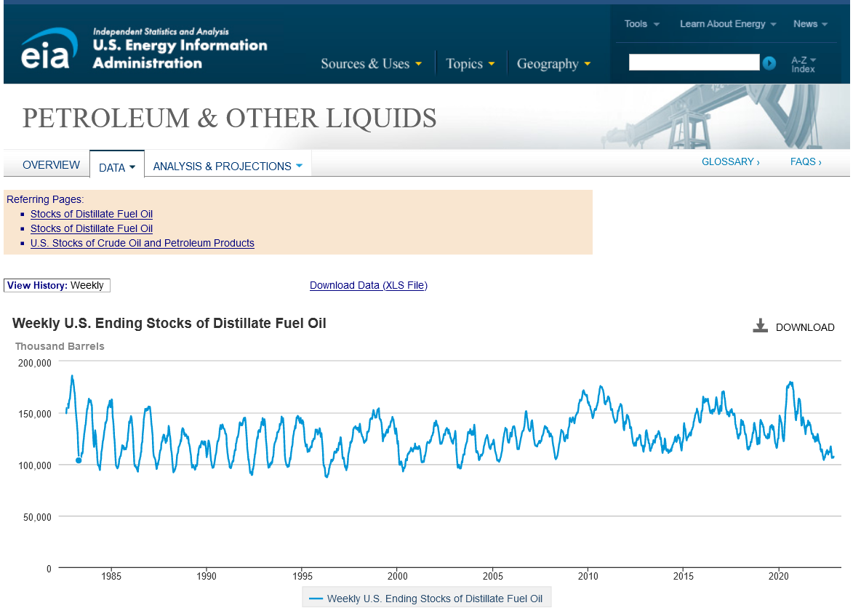Image resolution: width=853 pixels, height=616 pixels.
Task: Open the Geography dropdown menu
Action: click(553, 64)
